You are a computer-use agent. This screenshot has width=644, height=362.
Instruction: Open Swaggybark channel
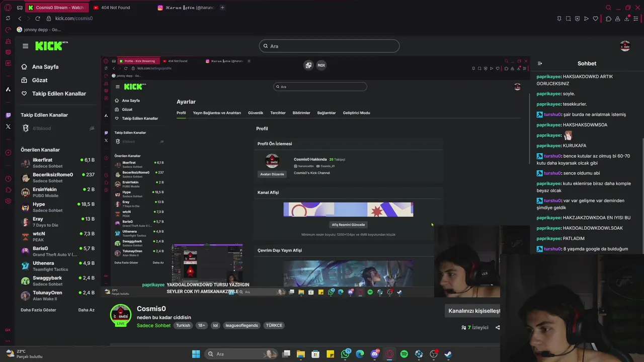point(58,281)
